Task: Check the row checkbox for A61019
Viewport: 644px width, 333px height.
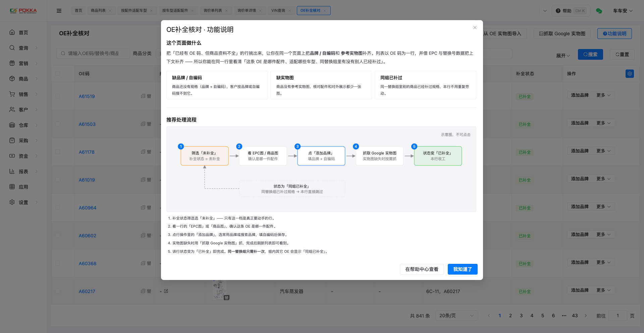Action: 58,180
